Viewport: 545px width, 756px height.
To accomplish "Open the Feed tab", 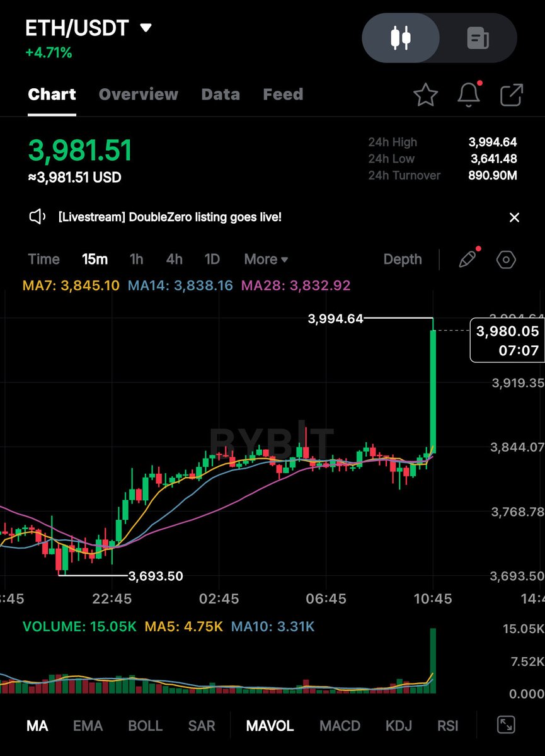I will click(x=283, y=94).
